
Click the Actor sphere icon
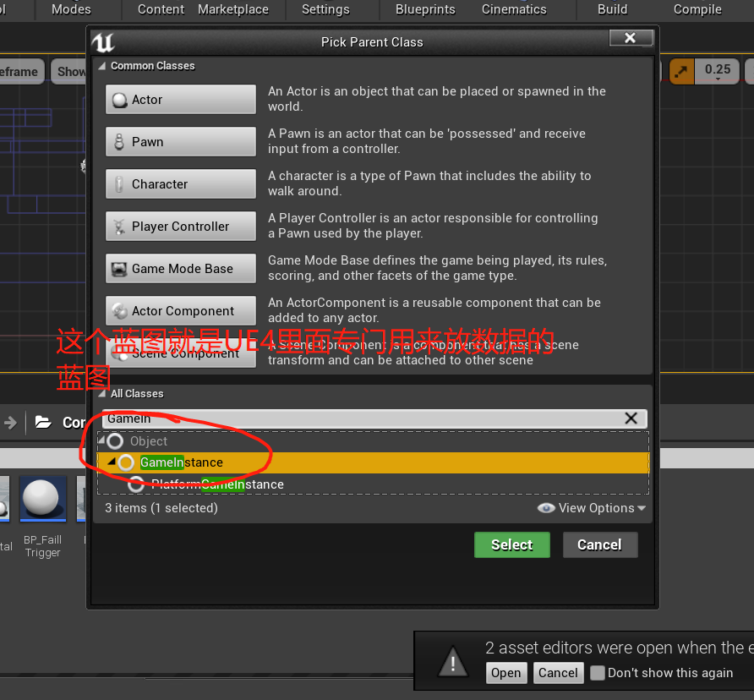(119, 100)
